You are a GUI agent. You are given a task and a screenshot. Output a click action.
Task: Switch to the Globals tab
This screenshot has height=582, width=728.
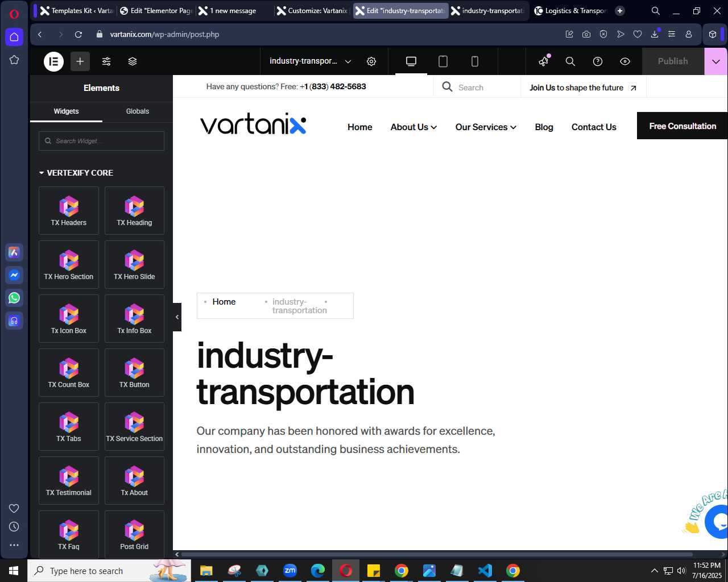pos(138,111)
